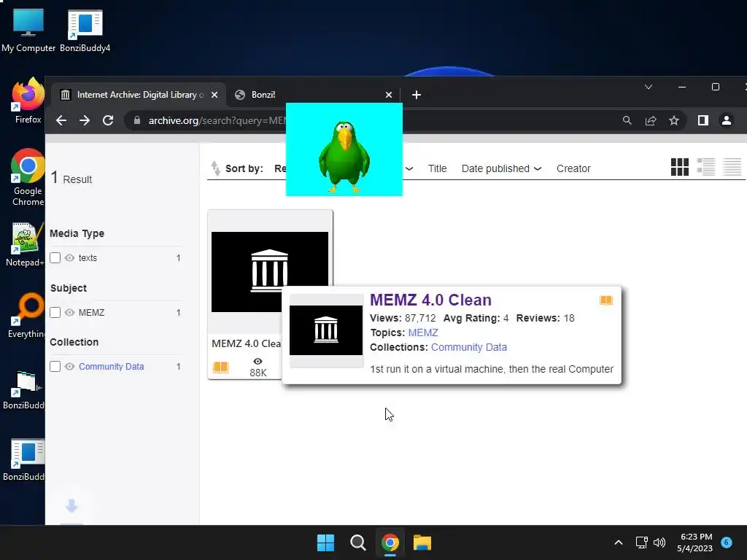The width and height of the screenshot is (747, 560).
Task: Close the Bonzi! tab
Action: 389,95
